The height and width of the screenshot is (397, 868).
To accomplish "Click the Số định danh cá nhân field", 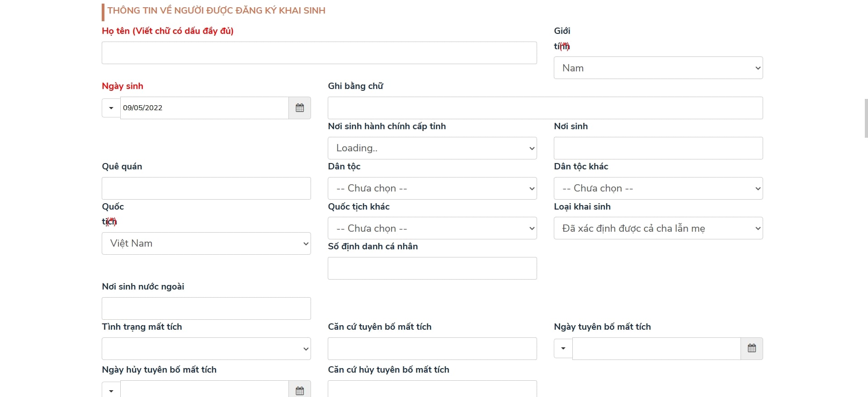I will coord(432,268).
